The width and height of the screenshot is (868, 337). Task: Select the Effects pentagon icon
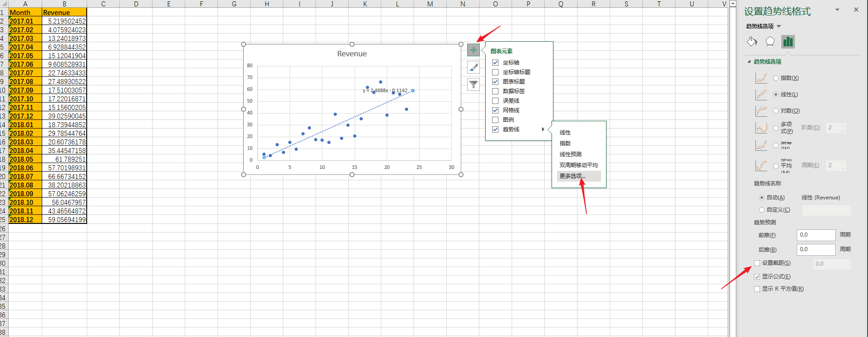pyautogui.click(x=770, y=42)
